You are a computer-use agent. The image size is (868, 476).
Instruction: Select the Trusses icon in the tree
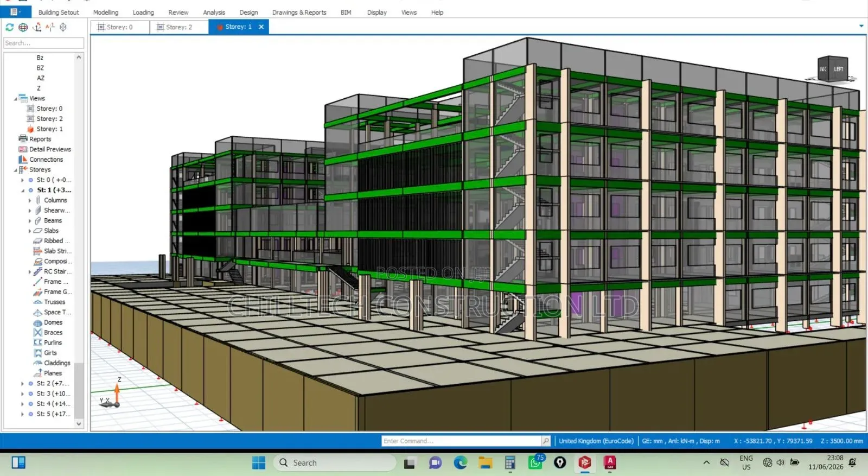[38, 302]
